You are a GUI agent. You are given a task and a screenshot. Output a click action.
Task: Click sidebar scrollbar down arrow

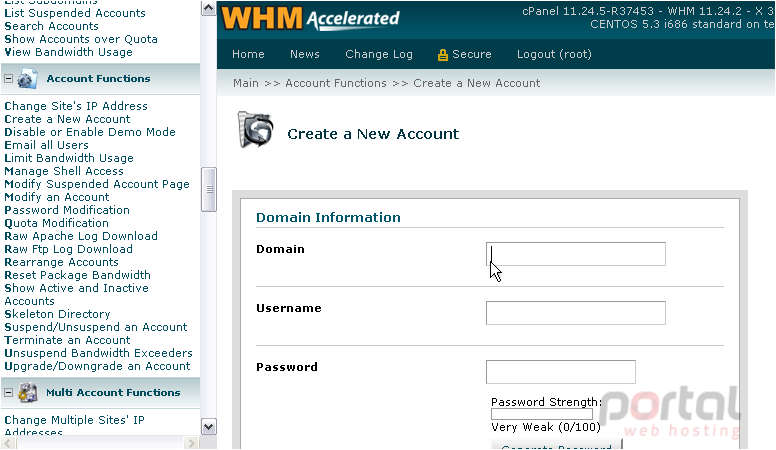tap(209, 427)
